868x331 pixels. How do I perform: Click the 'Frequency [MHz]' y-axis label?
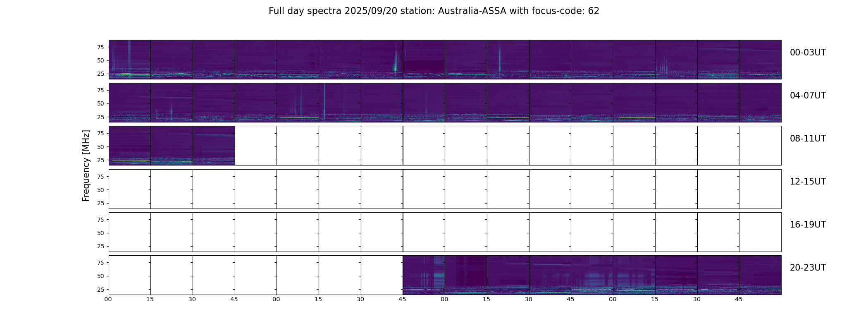point(86,165)
